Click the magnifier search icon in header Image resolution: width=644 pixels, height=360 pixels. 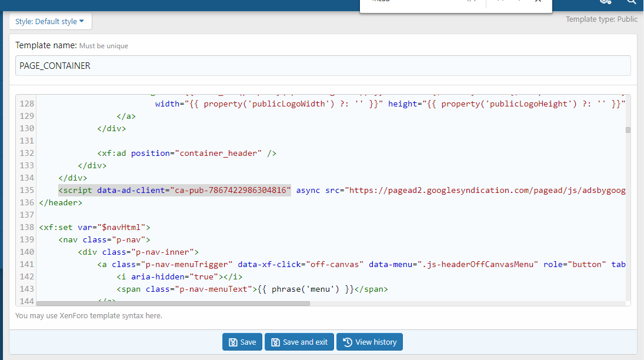click(x=631, y=2)
